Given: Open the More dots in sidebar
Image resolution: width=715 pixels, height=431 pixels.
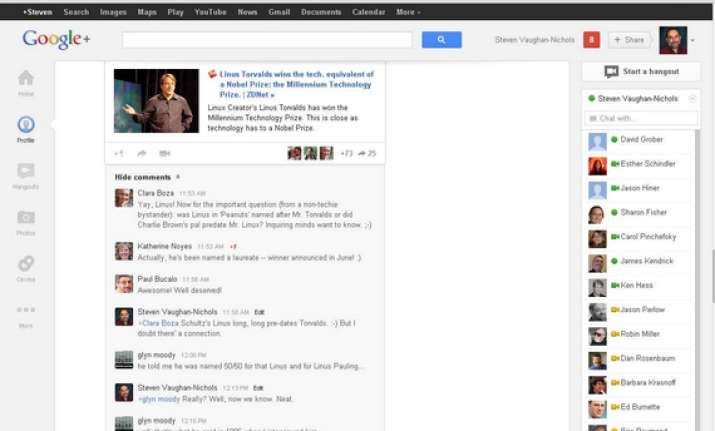Looking at the screenshot, I should 26,310.
